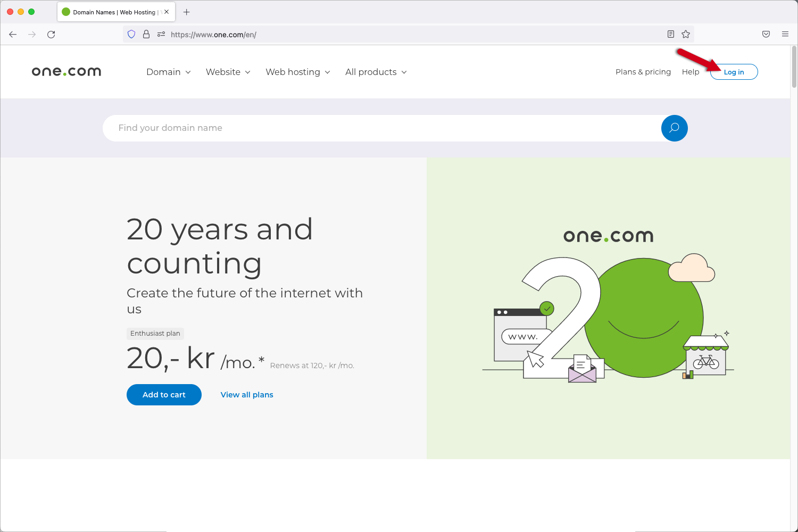Image resolution: width=798 pixels, height=532 pixels.
Task: Expand the All products menu
Action: tap(376, 72)
